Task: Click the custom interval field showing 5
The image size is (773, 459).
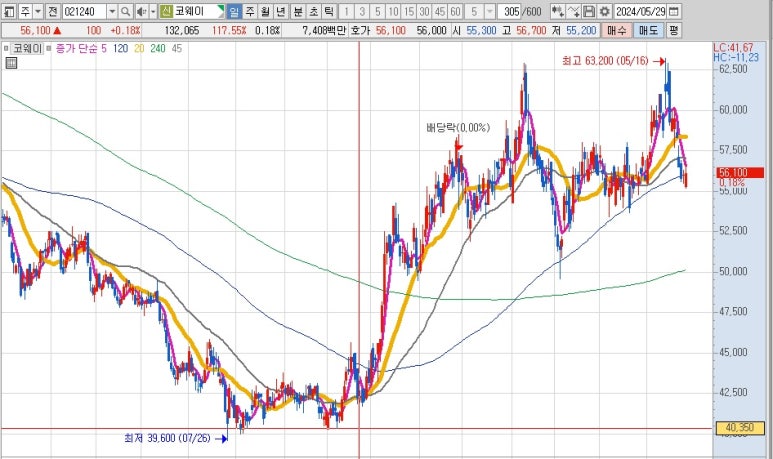Action: pos(474,11)
